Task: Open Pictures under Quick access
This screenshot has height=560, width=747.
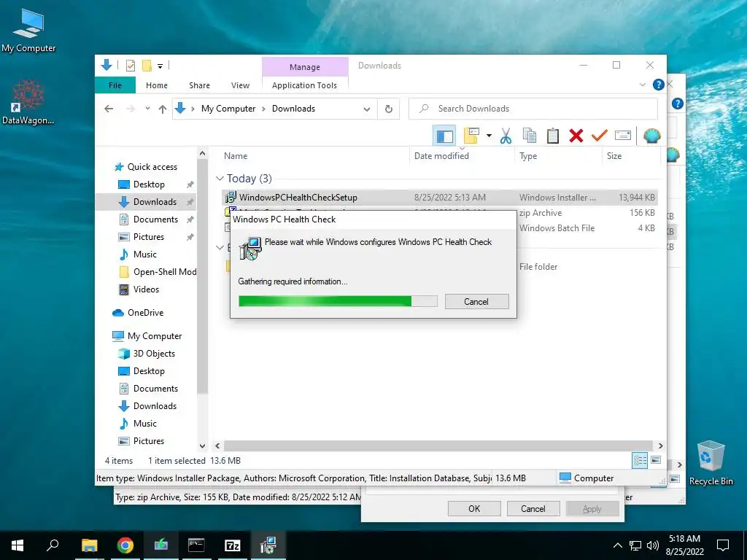Action: (148, 237)
